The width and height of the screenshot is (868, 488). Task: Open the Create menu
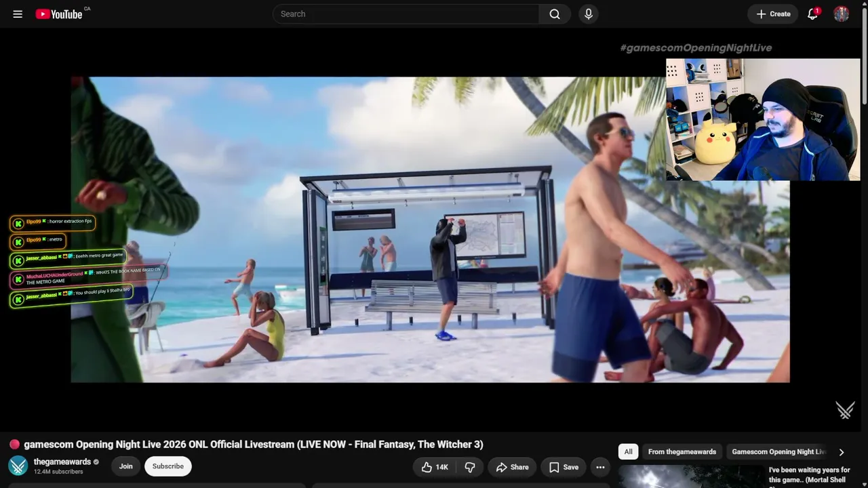click(x=773, y=14)
